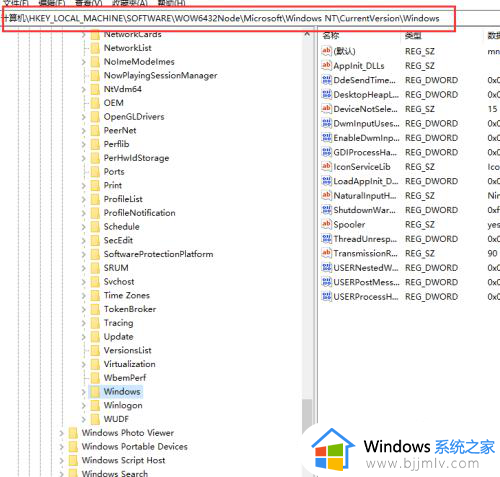Select the ProfileNotification key
The image size is (500, 477).
tap(139, 213)
